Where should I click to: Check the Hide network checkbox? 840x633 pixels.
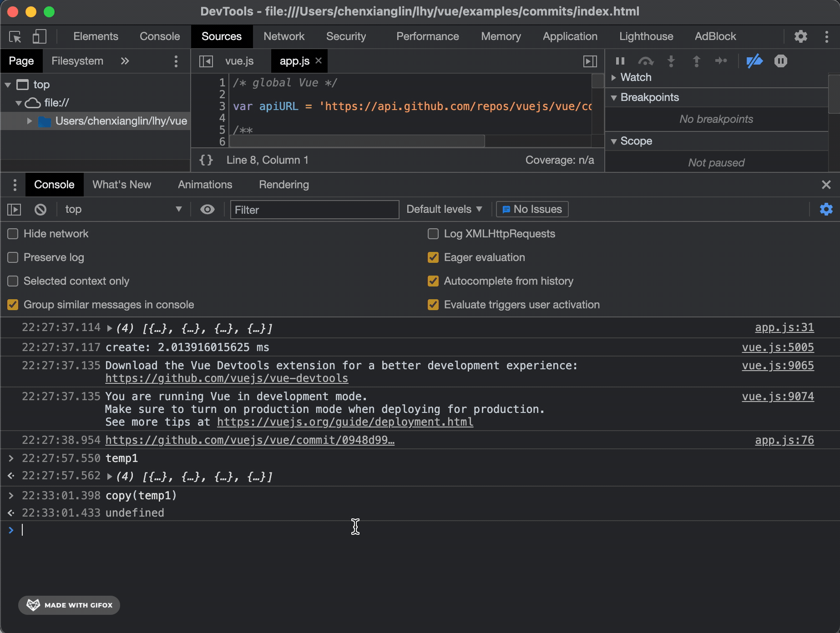pyautogui.click(x=13, y=234)
